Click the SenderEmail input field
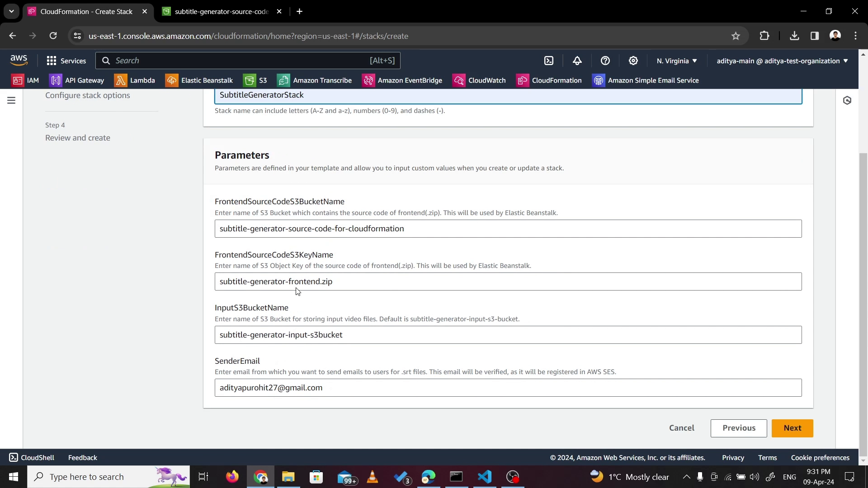Screen dimensions: 868x488 tap(508, 388)
